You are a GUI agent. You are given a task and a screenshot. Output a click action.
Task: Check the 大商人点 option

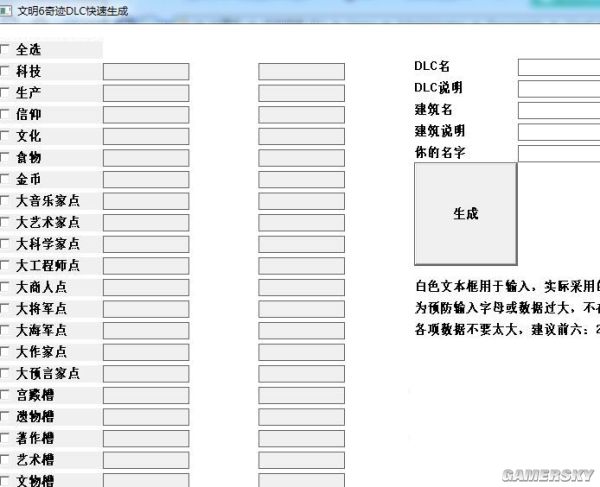pyautogui.click(x=5, y=287)
